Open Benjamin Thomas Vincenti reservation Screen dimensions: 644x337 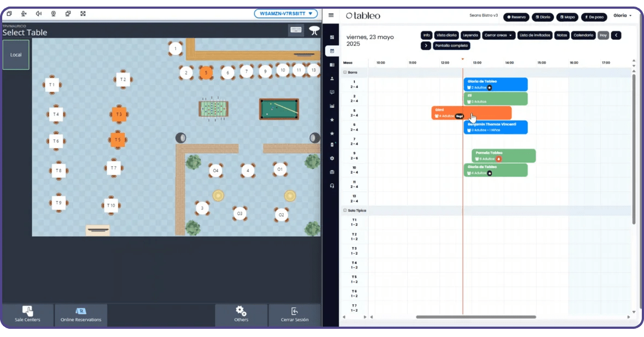pyautogui.click(x=496, y=127)
